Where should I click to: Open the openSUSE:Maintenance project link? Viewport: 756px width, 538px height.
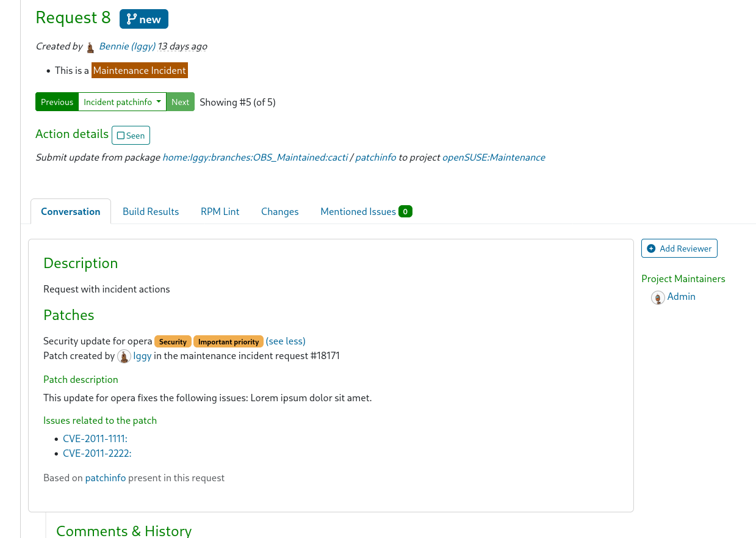tap(494, 157)
